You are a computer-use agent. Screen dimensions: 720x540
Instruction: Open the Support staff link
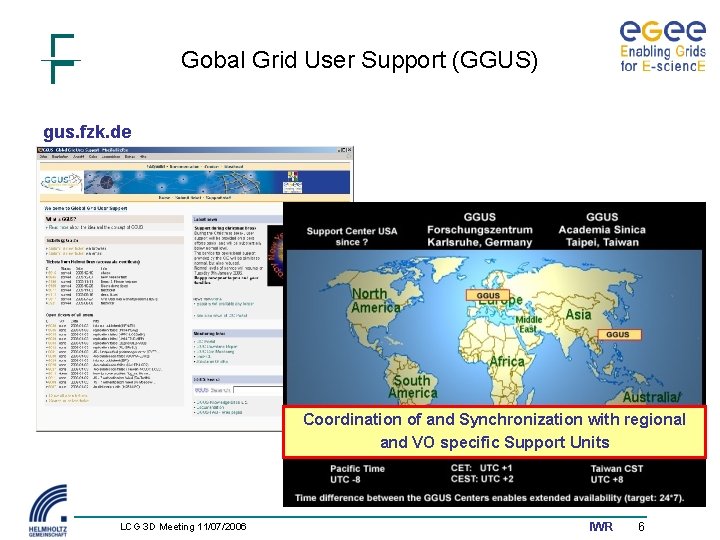[x=219, y=197]
